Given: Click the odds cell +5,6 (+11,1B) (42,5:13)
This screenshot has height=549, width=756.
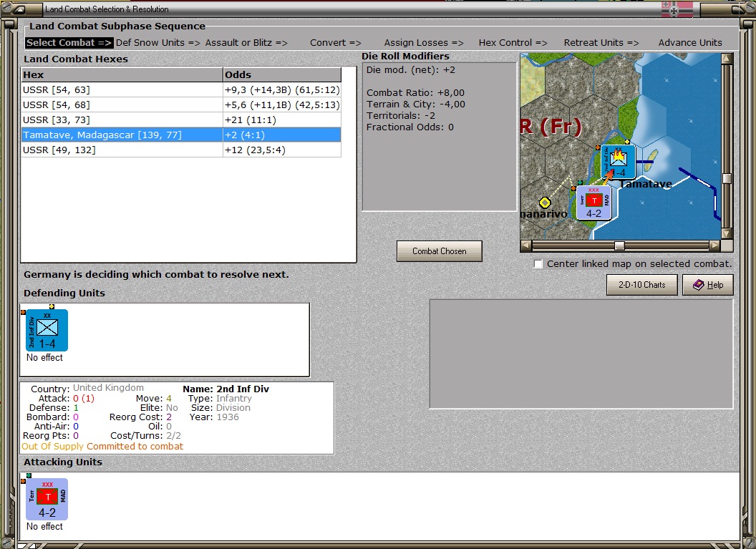Looking at the screenshot, I should tap(282, 105).
